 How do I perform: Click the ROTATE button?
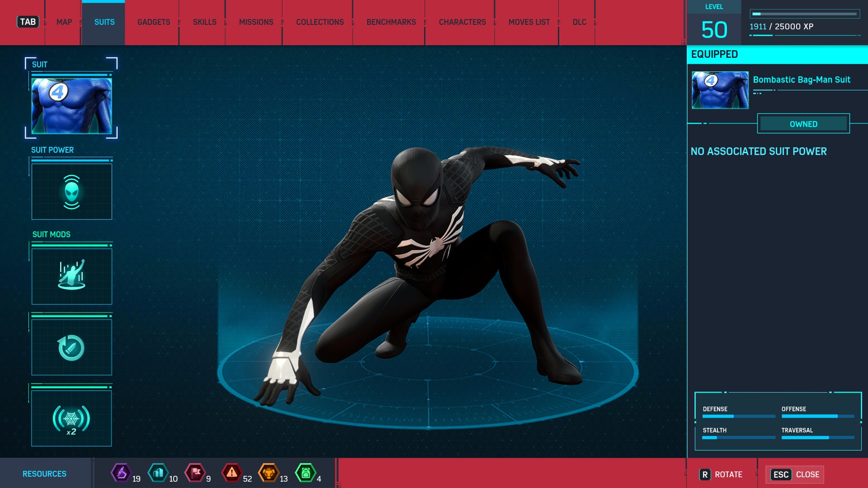click(x=722, y=474)
